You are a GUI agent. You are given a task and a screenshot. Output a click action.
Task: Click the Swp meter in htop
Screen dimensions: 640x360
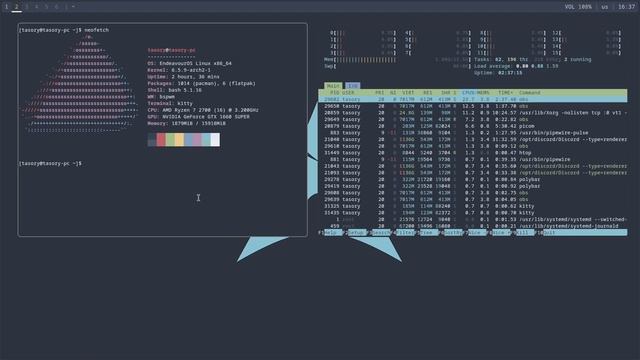click(397, 66)
